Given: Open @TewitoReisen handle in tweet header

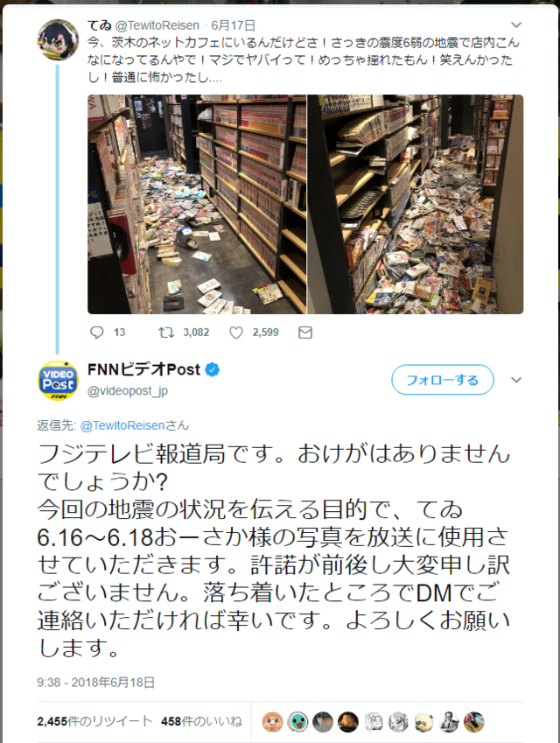Looking at the screenshot, I should pos(157,25).
